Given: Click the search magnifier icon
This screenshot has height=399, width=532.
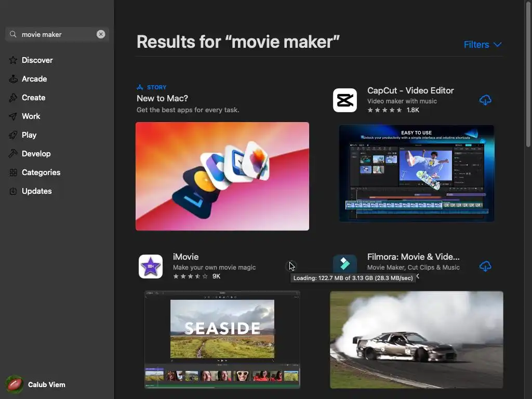Looking at the screenshot, I should (x=13, y=34).
